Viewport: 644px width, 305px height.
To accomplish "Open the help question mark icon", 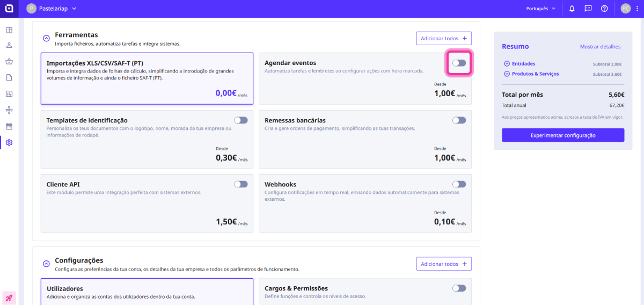I will point(604,9).
